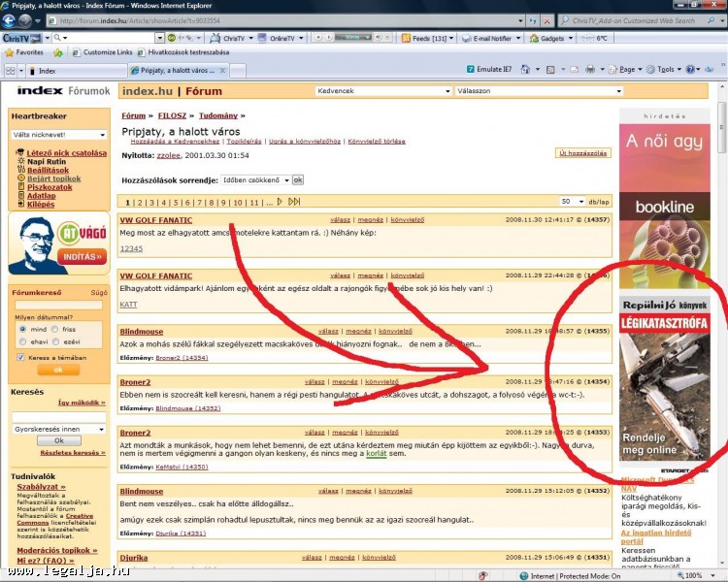The image size is (728, 582).
Task: Expand the 'Időben csökkenő' sort order dropdown
Action: click(255, 179)
